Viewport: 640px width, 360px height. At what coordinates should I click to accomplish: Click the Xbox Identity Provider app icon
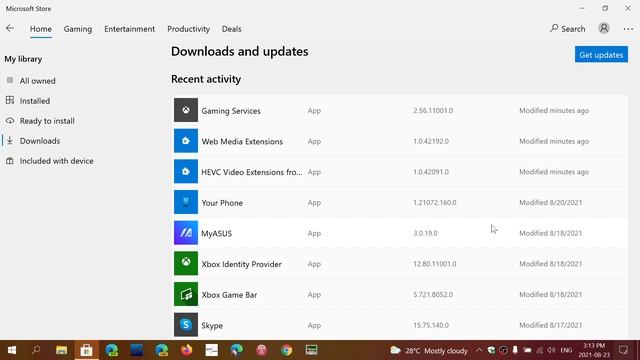(186, 263)
